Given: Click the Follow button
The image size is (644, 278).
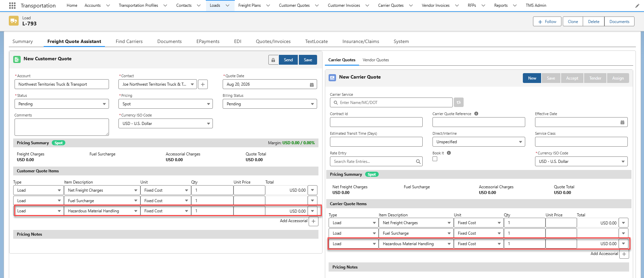Looking at the screenshot, I should pyautogui.click(x=547, y=22).
